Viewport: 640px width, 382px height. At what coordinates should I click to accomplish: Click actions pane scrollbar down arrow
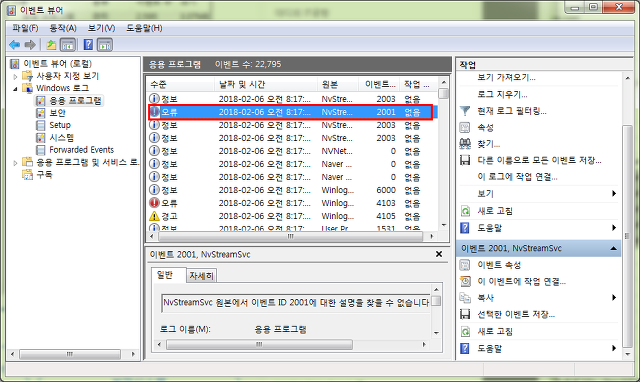click(628, 354)
